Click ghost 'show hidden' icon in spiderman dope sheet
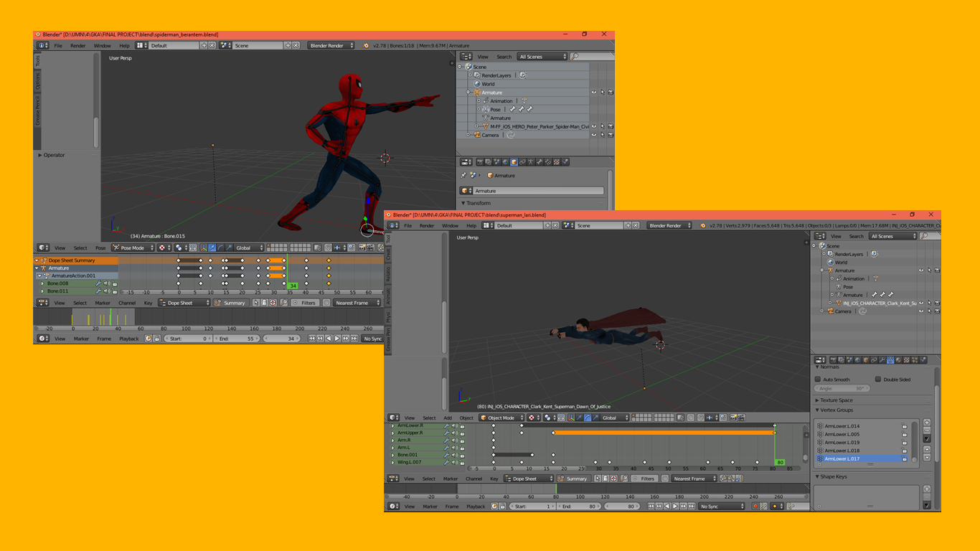Viewport: 980px width, 551px height. tap(264, 303)
